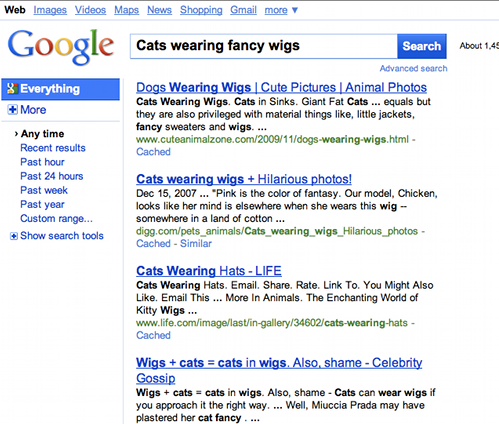Open Wigs + cats = cats in wigs result
Image resolution: width=499 pixels, height=424 pixels.
point(279,370)
